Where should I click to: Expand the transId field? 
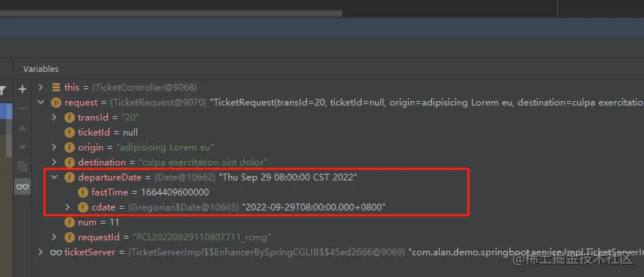click(54, 118)
